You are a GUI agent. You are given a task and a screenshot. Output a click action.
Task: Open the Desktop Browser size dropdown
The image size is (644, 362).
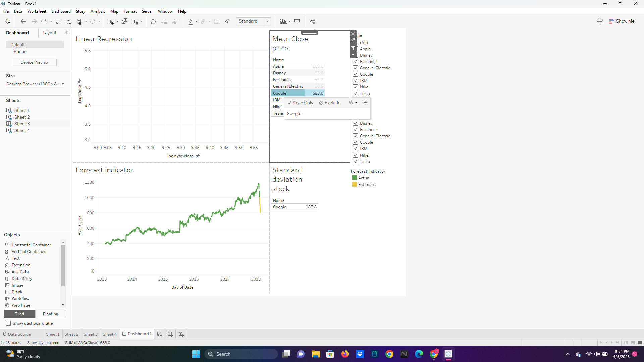click(63, 84)
